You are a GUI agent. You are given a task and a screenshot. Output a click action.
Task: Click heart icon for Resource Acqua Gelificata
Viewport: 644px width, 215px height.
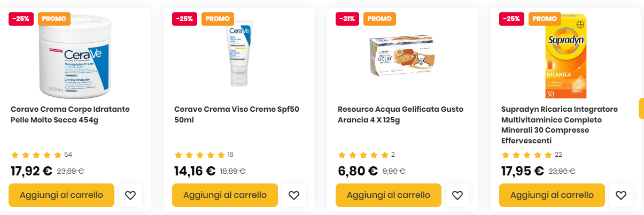point(457,195)
